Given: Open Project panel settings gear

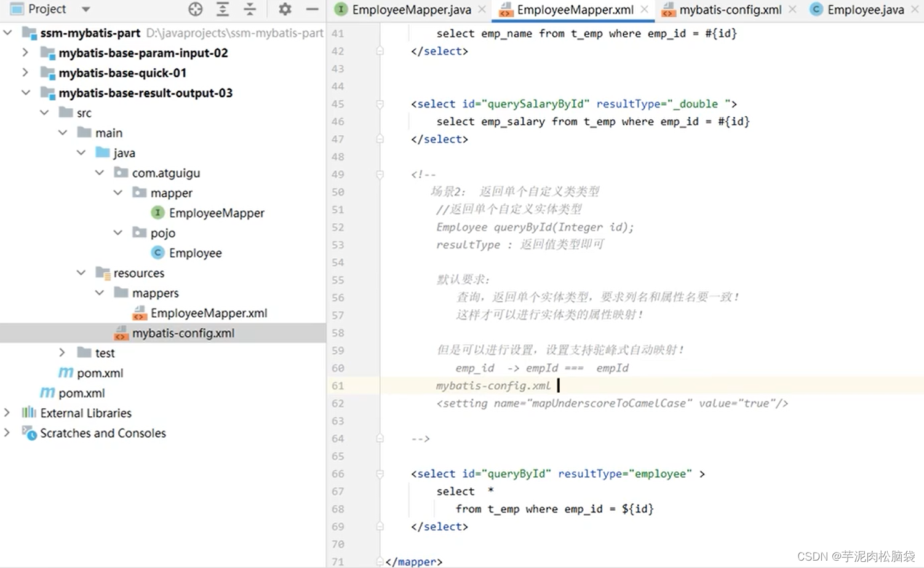Looking at the screenshot, I should tap(285, 9).
